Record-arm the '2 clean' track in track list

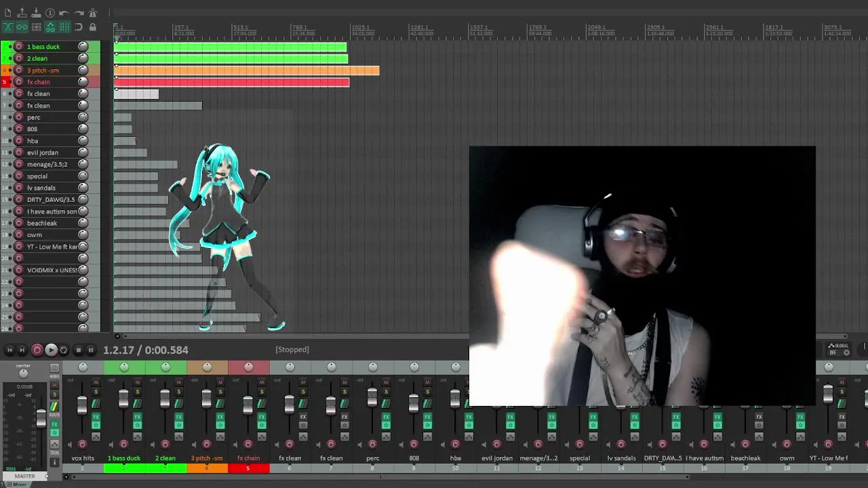click(x=19, y=58)
